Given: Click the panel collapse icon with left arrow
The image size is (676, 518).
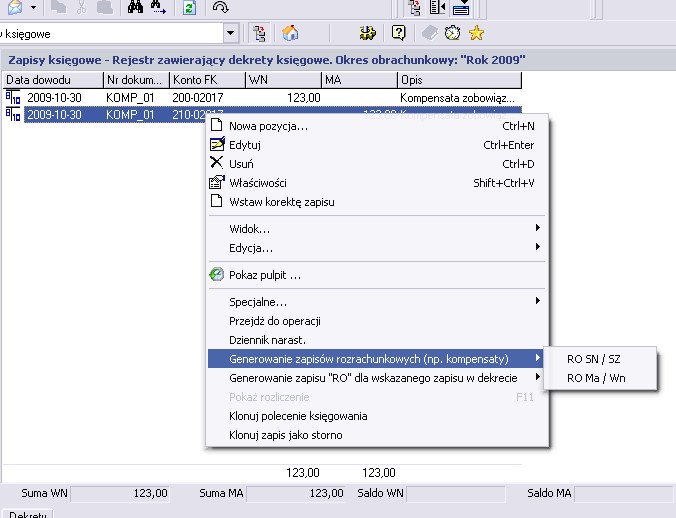Looking at the screenshot, I should (x=437, y=8).
